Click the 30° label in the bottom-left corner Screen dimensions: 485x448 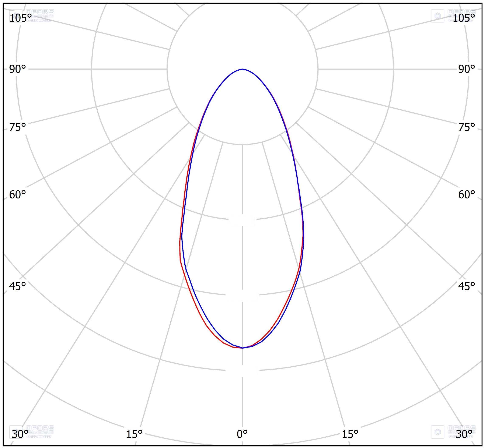tap(20, 434)
